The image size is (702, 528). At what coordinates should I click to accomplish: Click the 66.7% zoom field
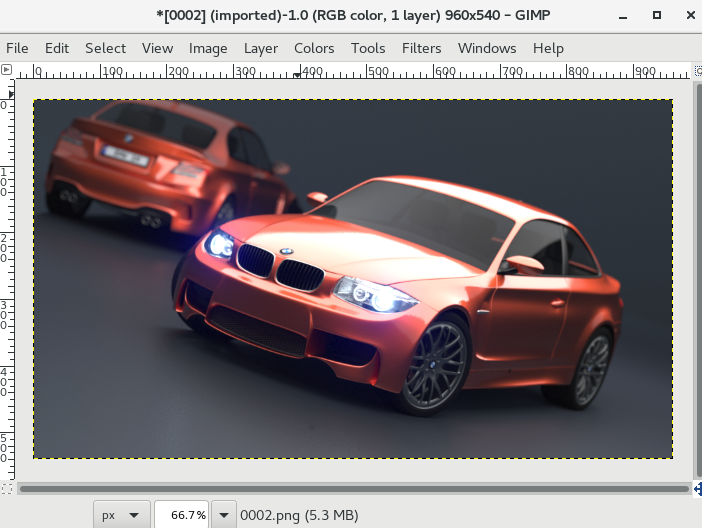tap(181, 515)
